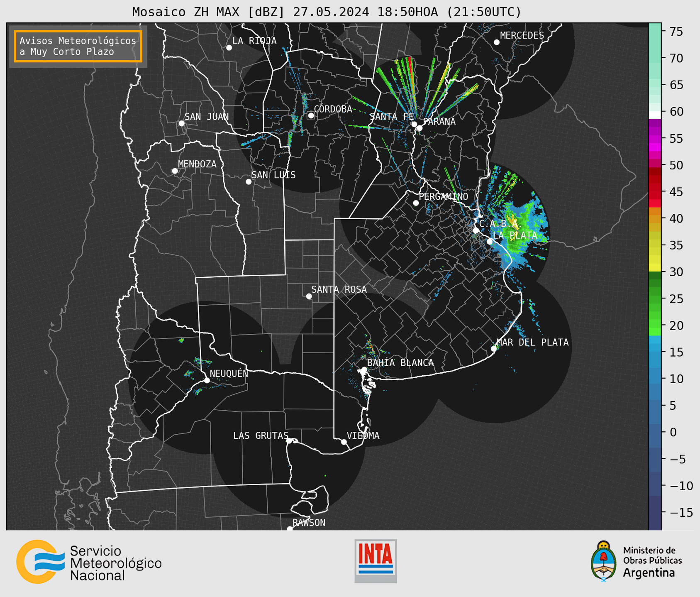This screenshot has height=597, width=700.
Task: Click the PARANÁ city marker dot
Action: click(420, 128)
